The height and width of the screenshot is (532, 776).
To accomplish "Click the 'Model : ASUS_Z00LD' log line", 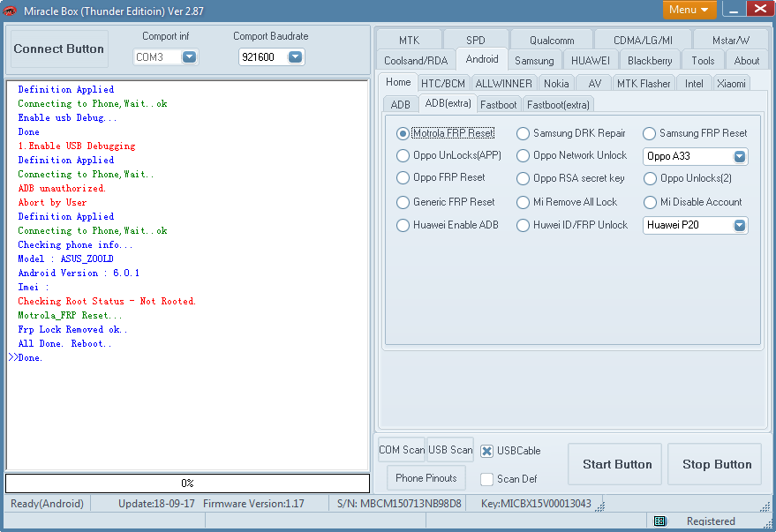I will click(x=66, y=259).
